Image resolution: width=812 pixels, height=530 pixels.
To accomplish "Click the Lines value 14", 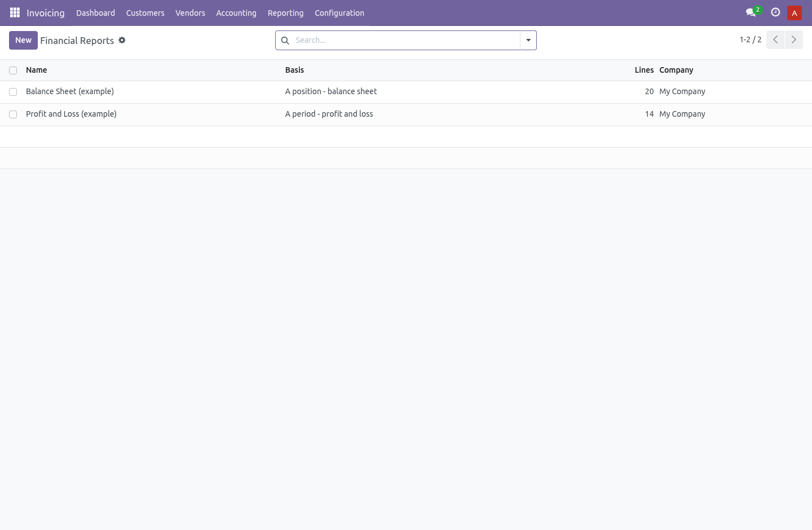I will point(649,114).
